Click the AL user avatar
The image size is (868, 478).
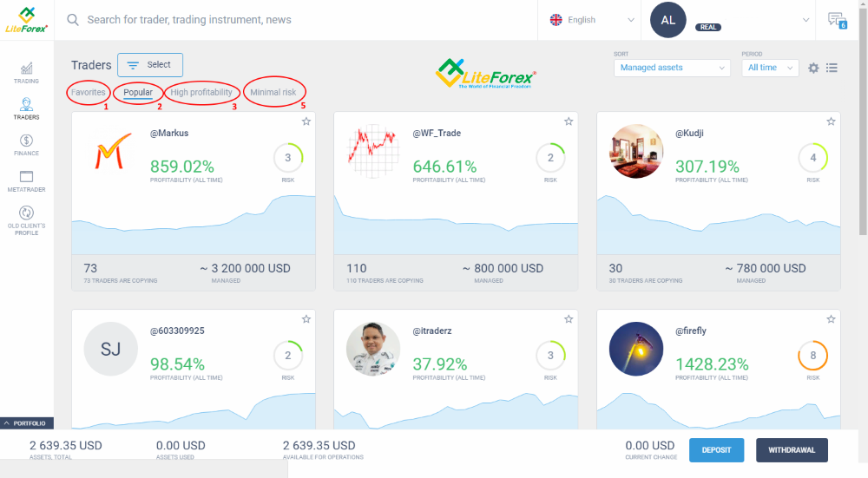668,20
